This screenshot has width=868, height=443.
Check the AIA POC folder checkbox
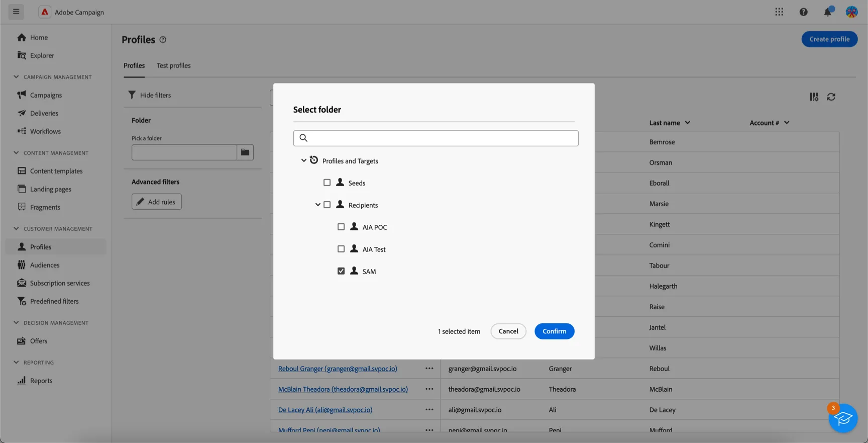coord(341,227)
